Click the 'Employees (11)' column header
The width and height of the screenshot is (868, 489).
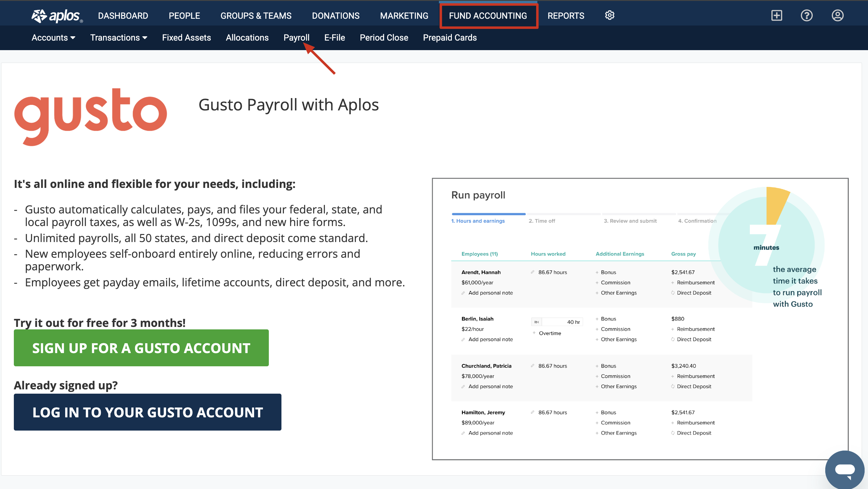[480, 254]
